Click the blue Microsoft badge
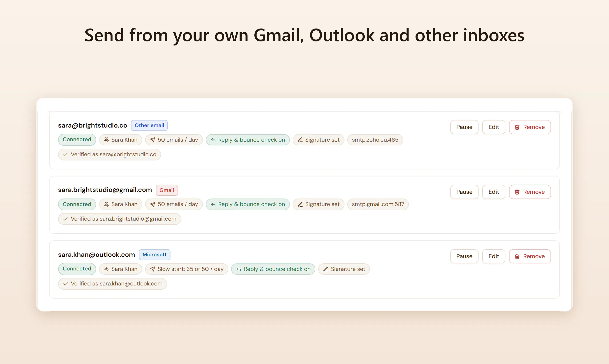 coord(154,255)
